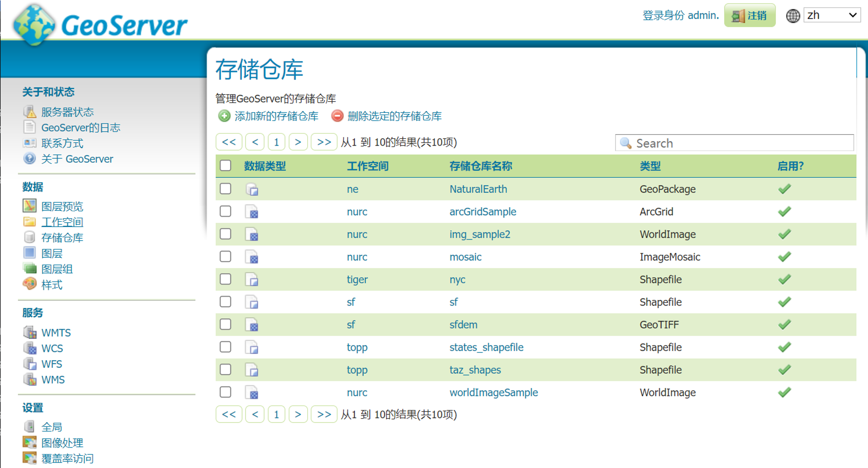868x468 pixels.
Task: Open 图层预览 in the sidebar
Action: [x=62, y=206]
